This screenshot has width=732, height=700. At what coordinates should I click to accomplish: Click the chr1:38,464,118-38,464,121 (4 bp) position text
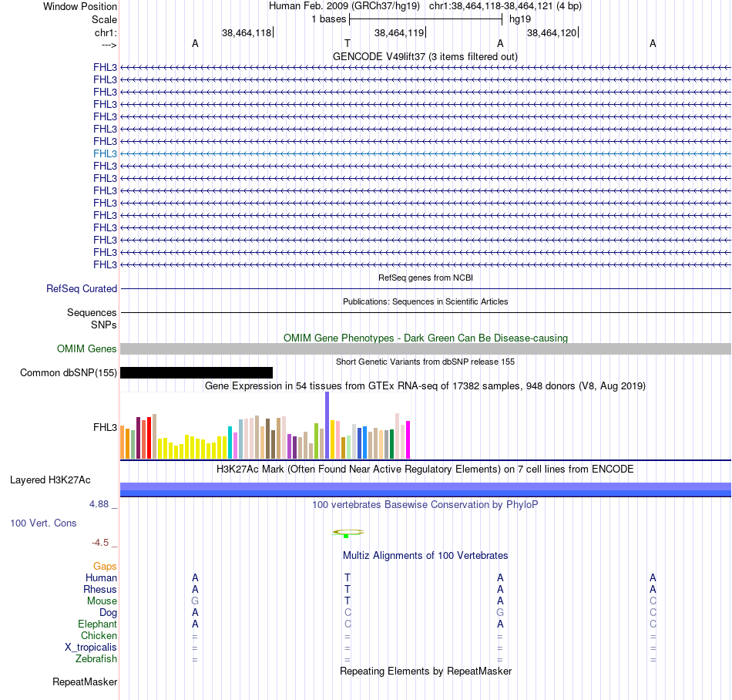[x=505, y=6]
